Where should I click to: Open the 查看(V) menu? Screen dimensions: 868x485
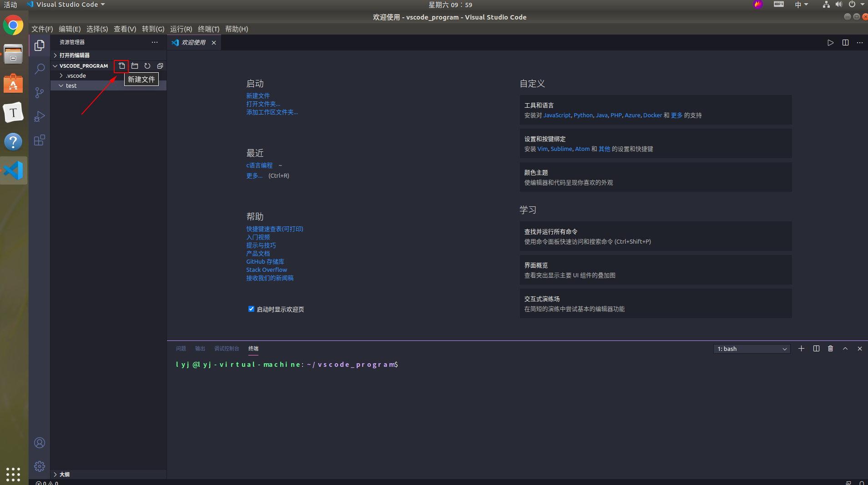[x=125, y=29]
